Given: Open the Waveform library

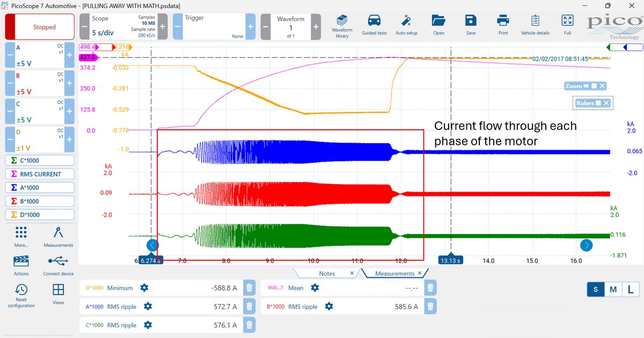Looking at the screenshot, I should (342, 26).
